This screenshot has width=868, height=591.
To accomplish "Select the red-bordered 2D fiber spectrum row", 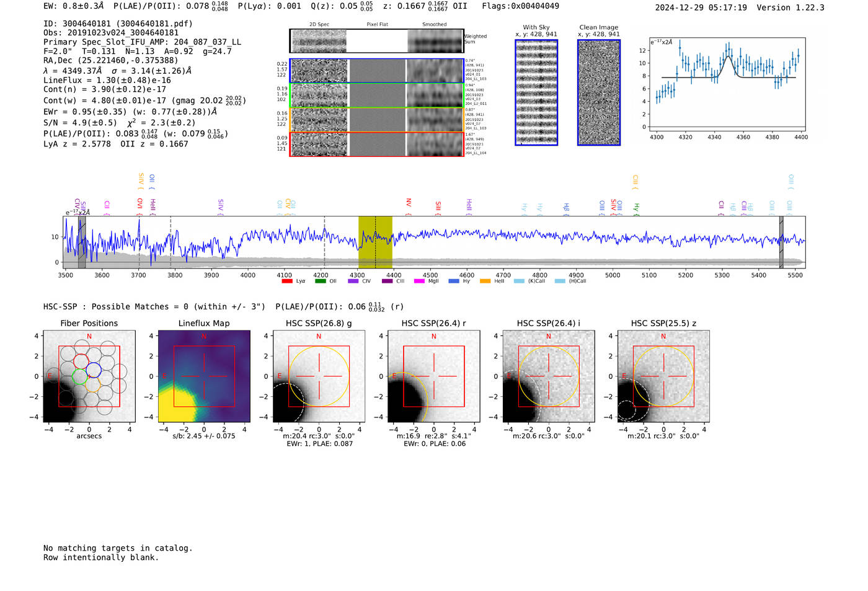I will [377, 144].
